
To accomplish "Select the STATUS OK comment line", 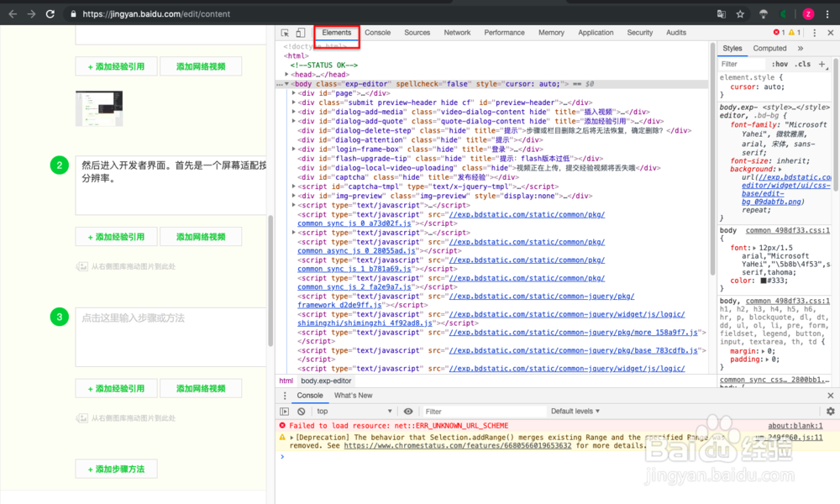I will pyautogui.click(x=324, y=66).
